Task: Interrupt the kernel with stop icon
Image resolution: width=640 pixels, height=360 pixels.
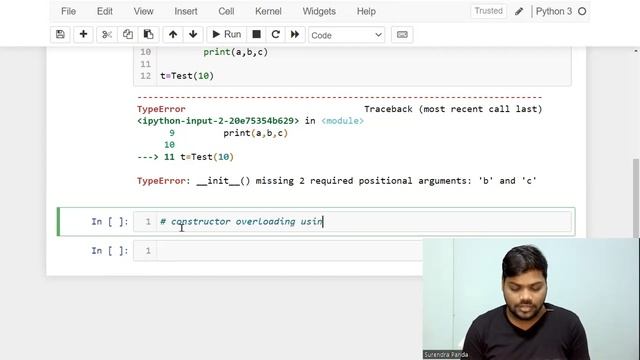Action: coord(256,35)
